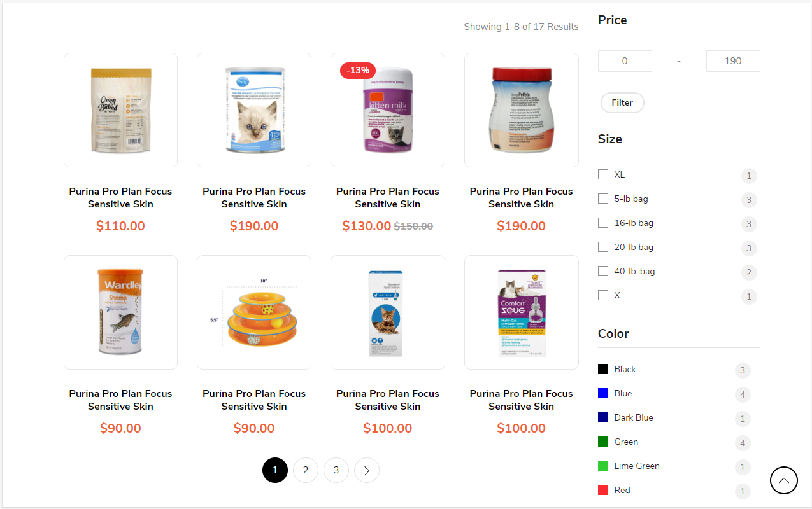The height and width of the screenshot is (509, 812).
Task: Focus the maximum price field showing 190
Action: tap(733, 61)
